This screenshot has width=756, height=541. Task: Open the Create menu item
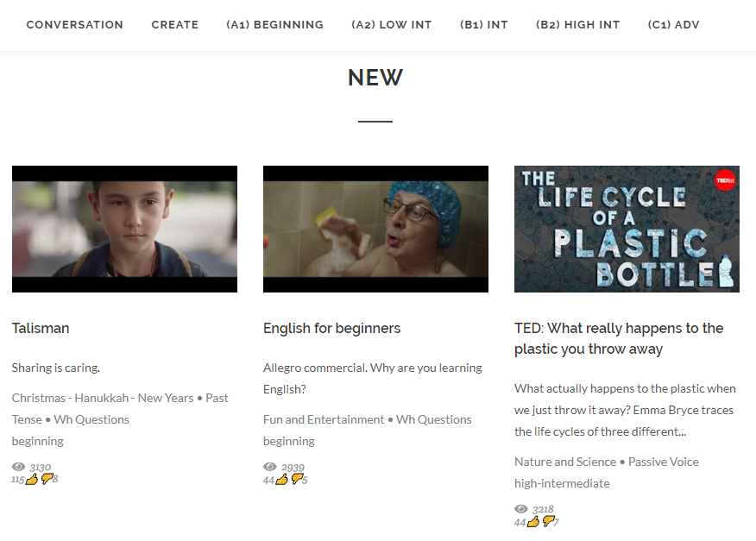click(175, 24)
